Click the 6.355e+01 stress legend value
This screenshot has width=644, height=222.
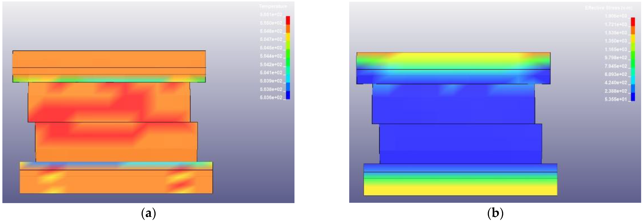click(x=616, y=99)
